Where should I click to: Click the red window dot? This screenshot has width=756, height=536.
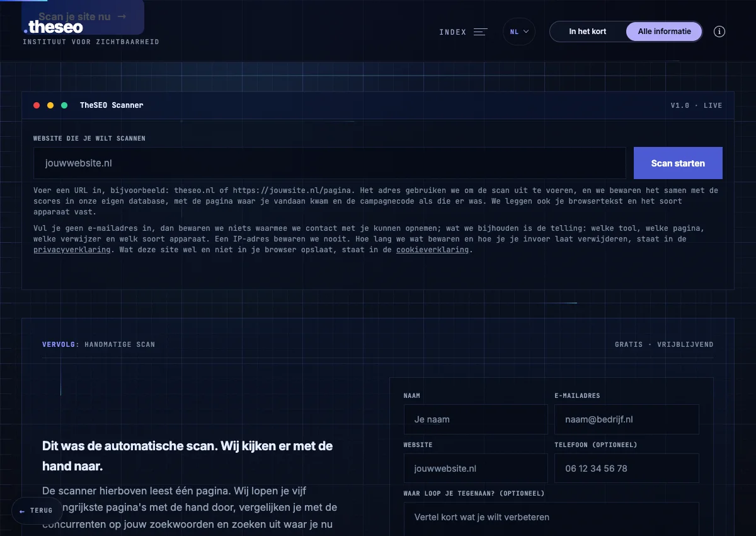[37, 105]
